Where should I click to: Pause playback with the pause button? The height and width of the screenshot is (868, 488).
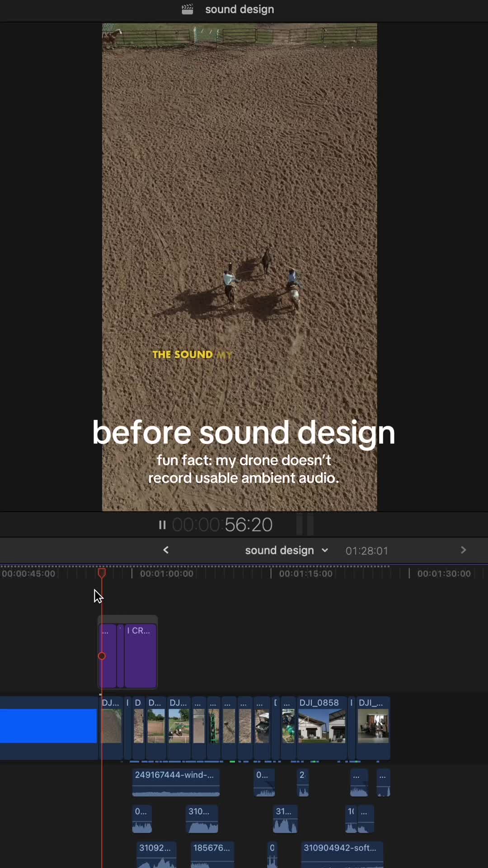point(162,525)
